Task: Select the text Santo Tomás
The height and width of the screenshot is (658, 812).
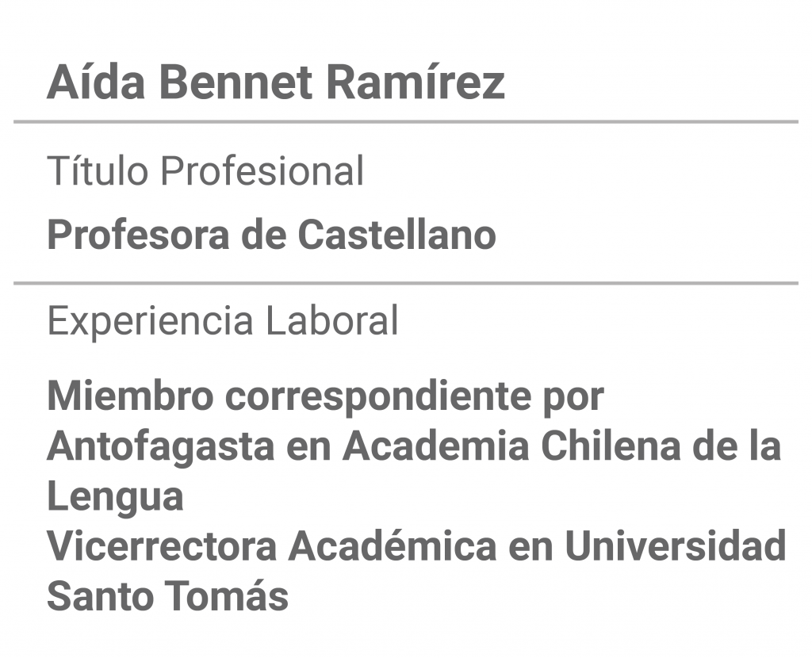Action: pyautogui.click(x=168, y=595)
